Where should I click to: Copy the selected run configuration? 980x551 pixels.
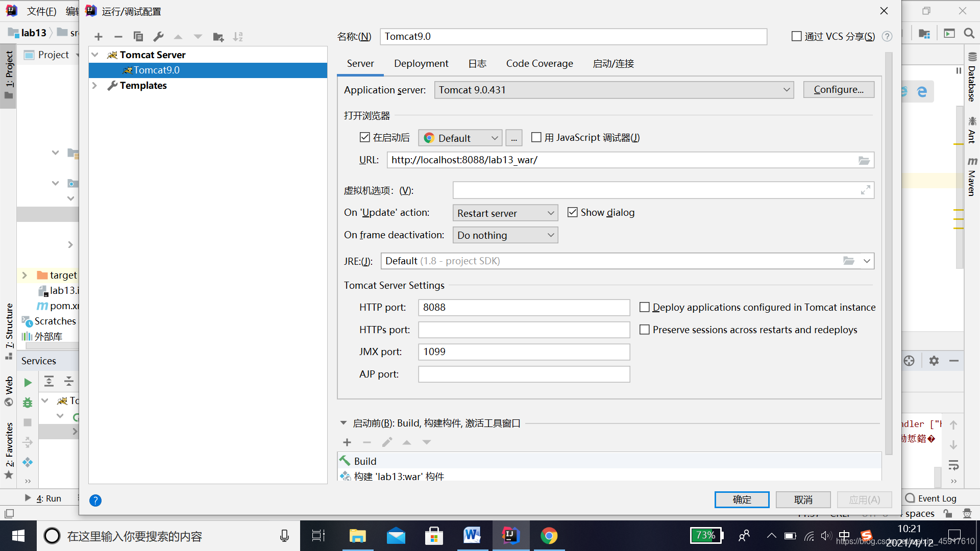pyautogui.click(x=138, y=37)
